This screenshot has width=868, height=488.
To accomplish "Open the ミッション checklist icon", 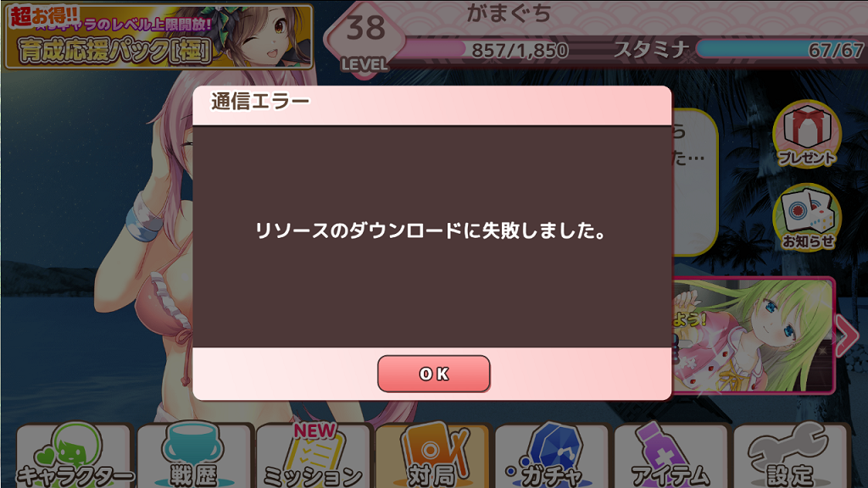I will (314, 455).
